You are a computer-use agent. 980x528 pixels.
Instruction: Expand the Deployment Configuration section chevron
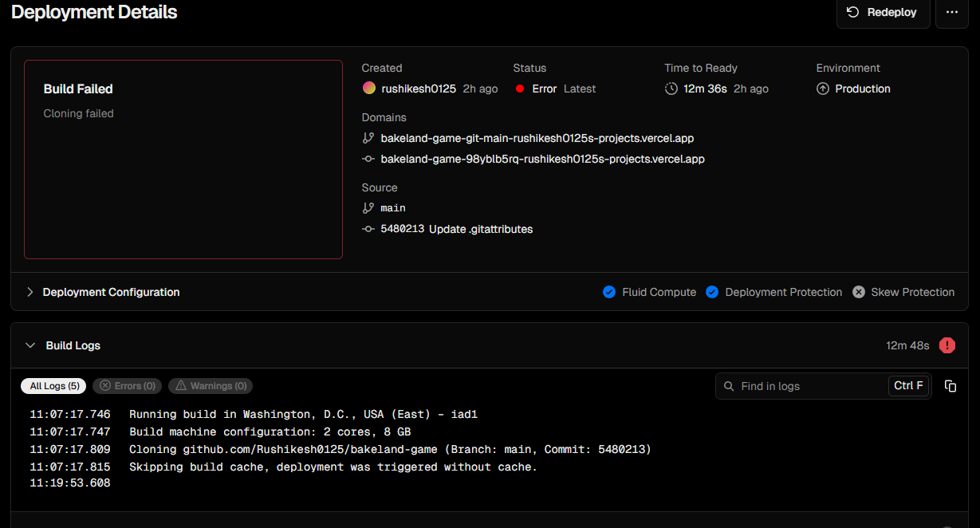[x=30, y=292]
